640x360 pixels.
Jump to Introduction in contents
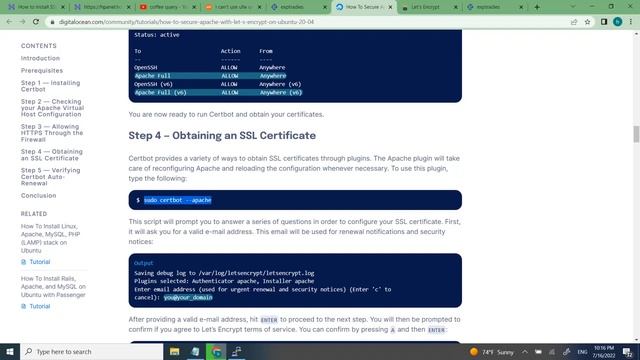click(40, 58)
